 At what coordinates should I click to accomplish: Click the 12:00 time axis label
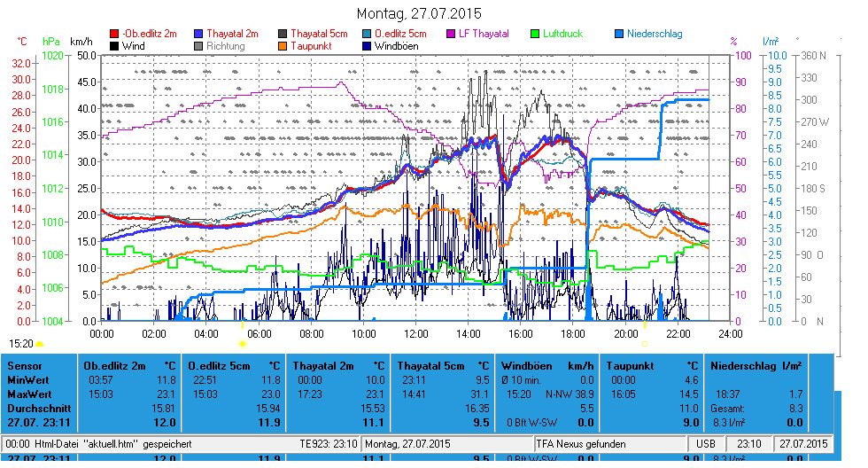[x=415, y=334]
